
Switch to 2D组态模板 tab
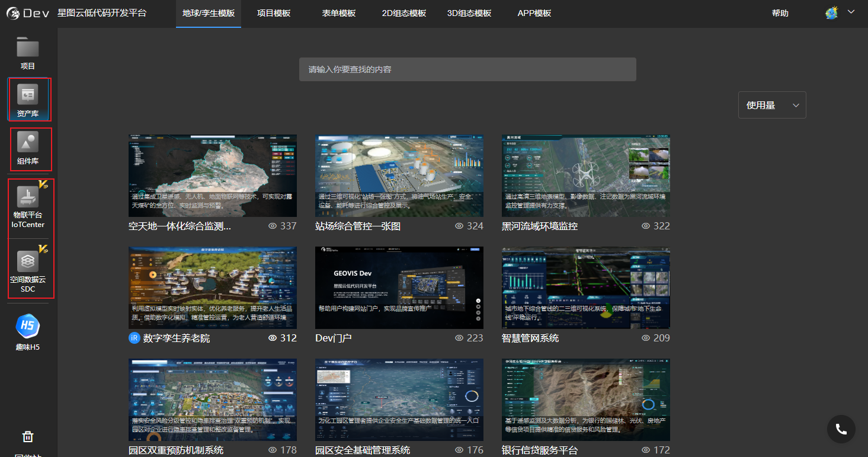(404, 13)
